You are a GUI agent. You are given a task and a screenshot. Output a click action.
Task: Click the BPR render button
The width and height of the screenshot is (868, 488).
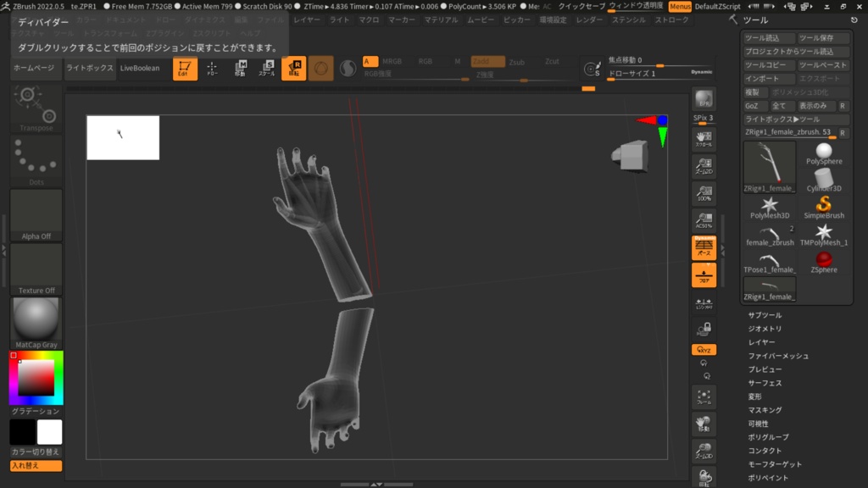click(704, 99)
